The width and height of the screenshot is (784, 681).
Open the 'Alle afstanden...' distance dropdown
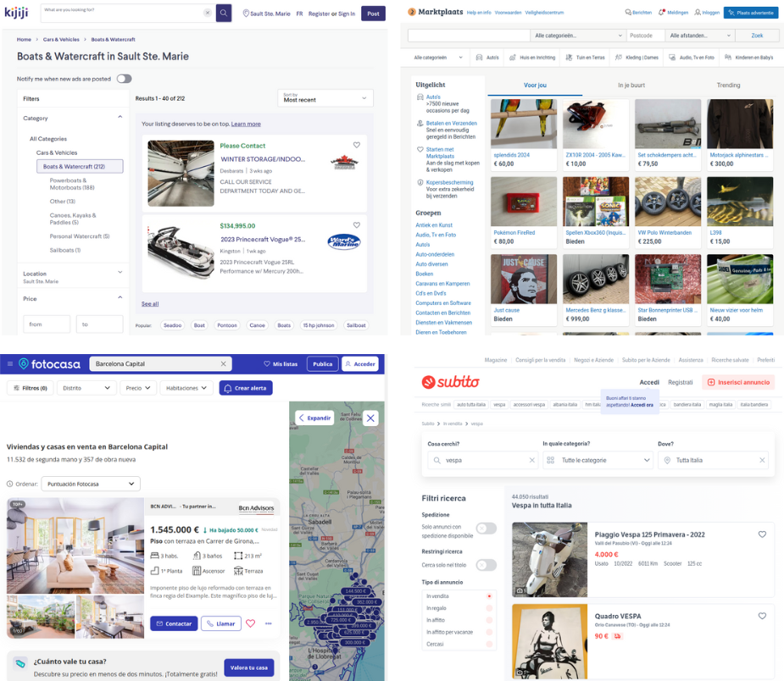pyautogui.click(x=700, y=36)
